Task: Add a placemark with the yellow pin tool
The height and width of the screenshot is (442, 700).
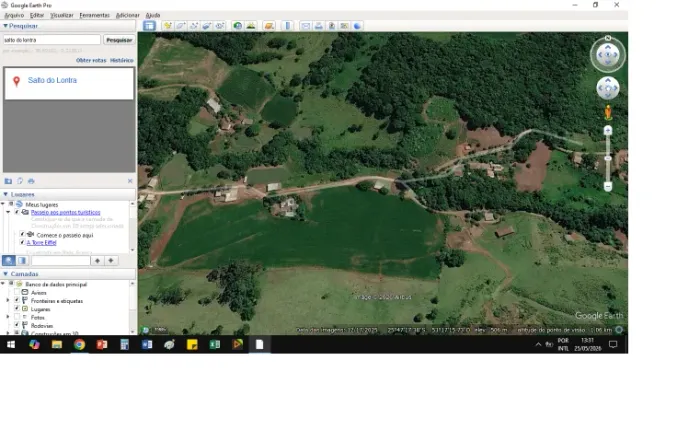Action: 167,26
